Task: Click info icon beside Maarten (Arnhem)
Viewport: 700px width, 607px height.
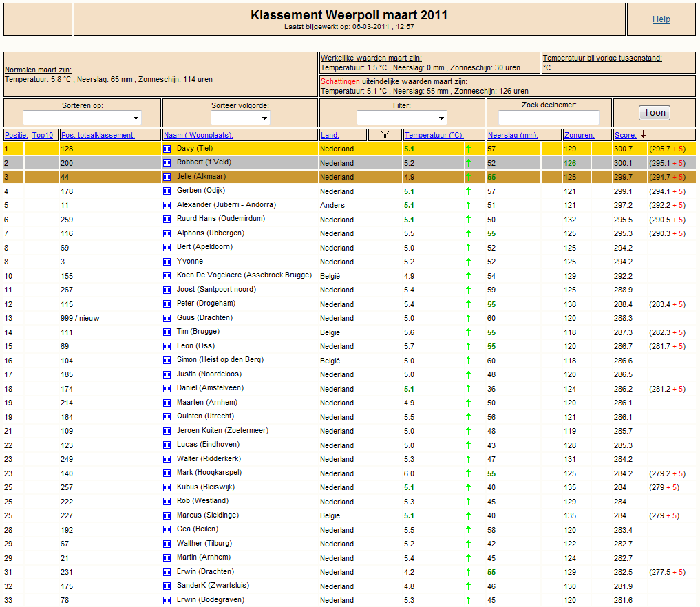Action: pyautogui.click(x=167, y=403)
